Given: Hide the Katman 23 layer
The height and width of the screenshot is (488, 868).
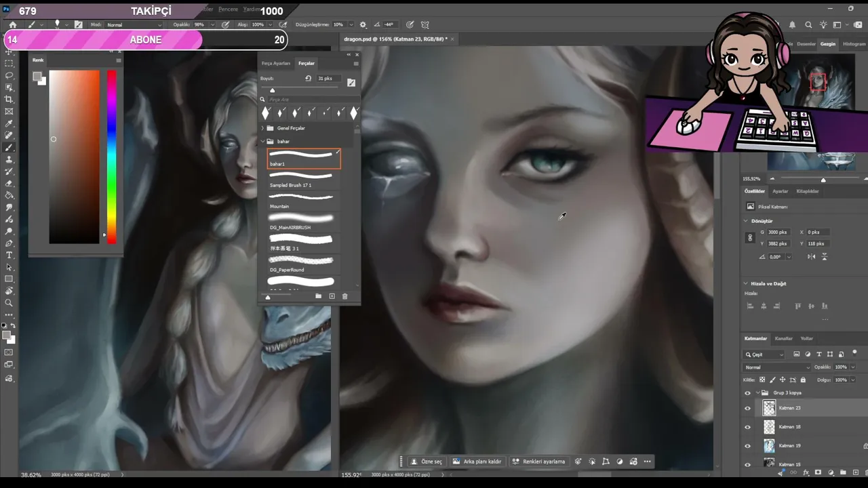Looking at the screenshot, I should pyautogui.click(x=747, y=408).
